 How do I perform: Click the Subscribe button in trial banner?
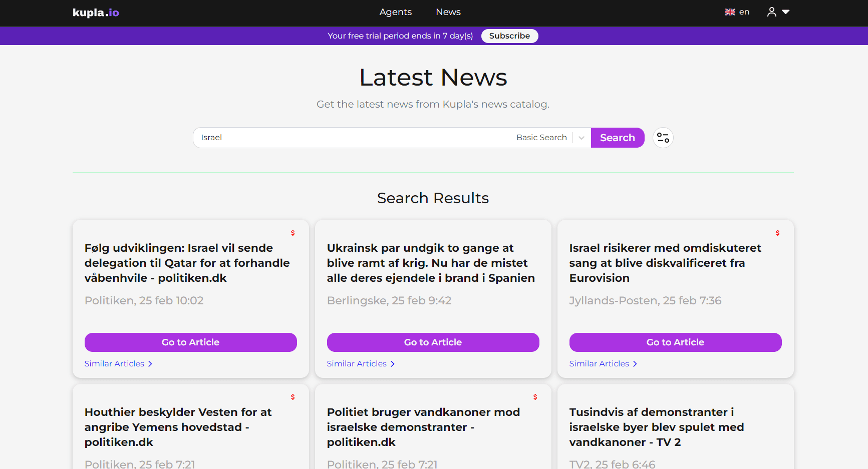pos(509,36)
